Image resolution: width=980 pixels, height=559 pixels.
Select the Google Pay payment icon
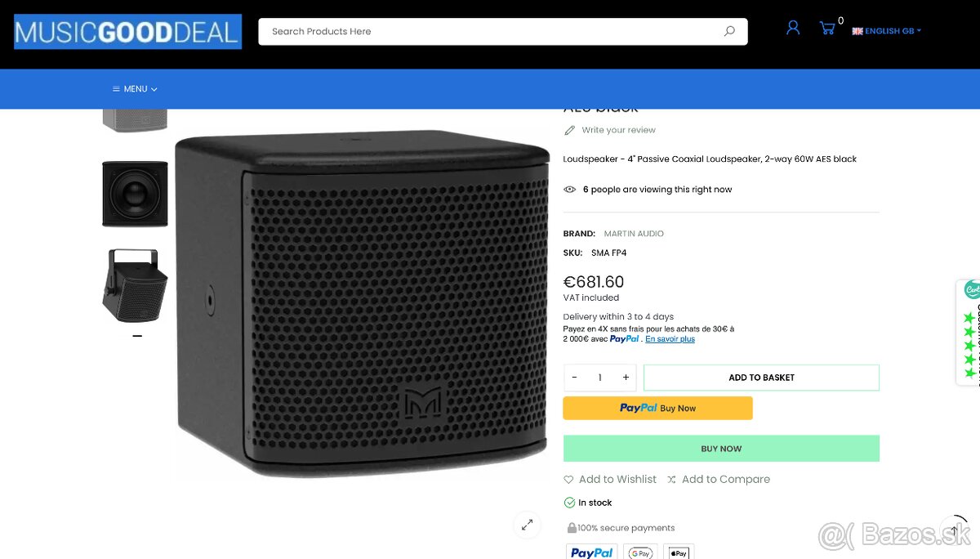(640, 552)
